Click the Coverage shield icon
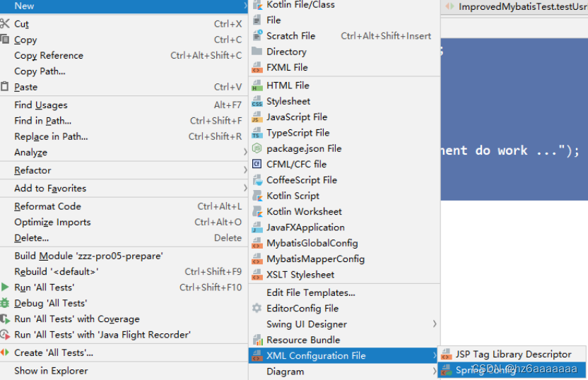This screenshot has width=588, height=380. 5,319
